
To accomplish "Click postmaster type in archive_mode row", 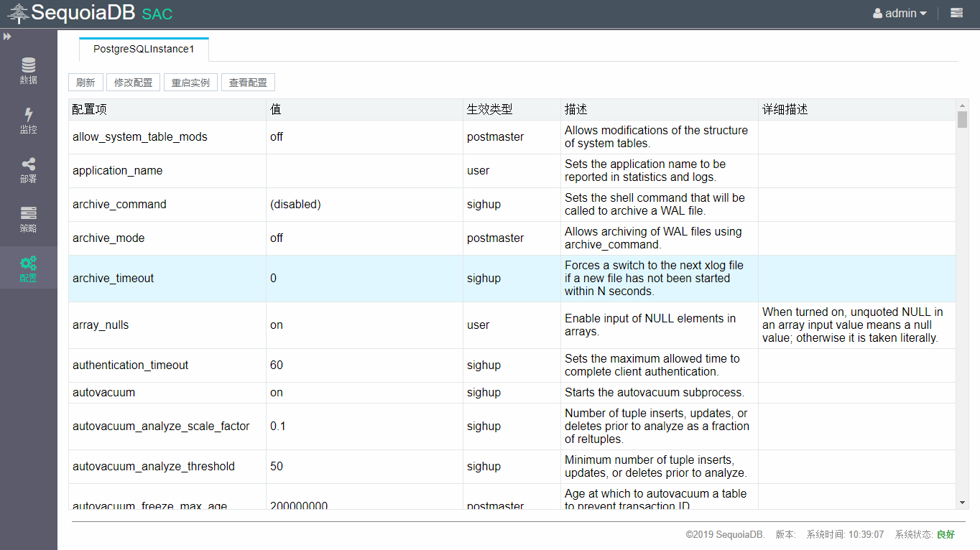I will [495, 238].
